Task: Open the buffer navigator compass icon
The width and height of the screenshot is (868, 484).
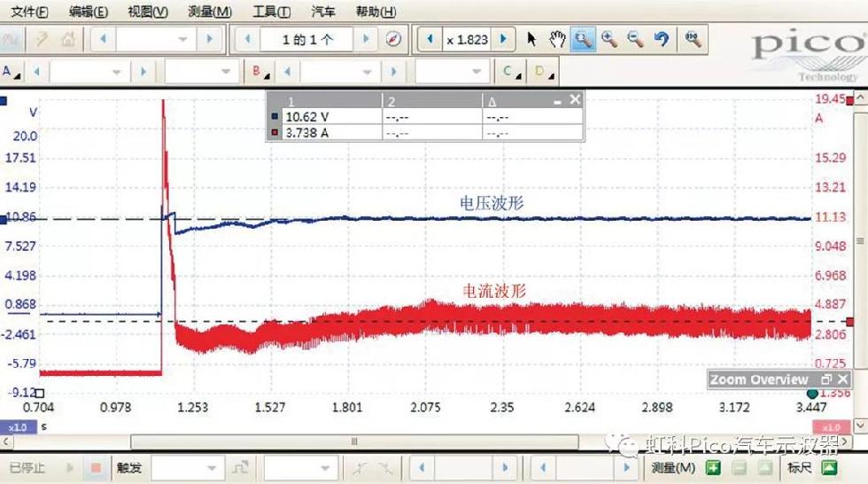Action: pos(394,40)
